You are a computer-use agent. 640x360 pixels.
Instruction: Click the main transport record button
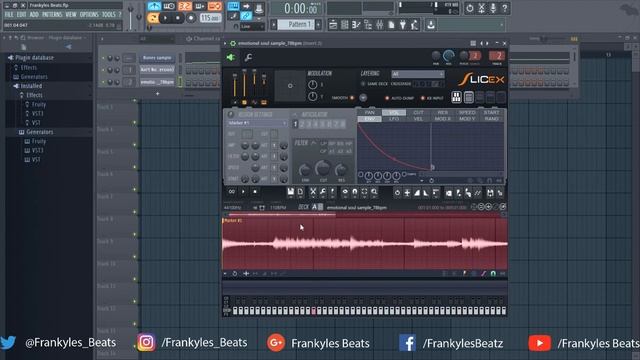[191, 18]
